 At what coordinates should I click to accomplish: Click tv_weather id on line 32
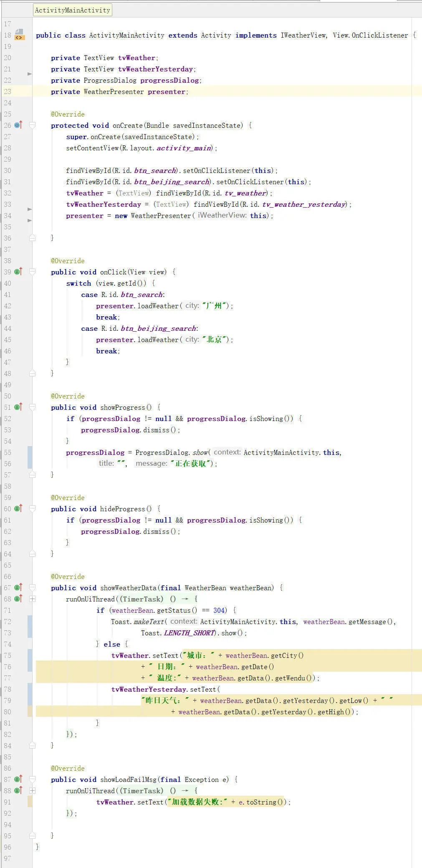click(x=245, y=193)
